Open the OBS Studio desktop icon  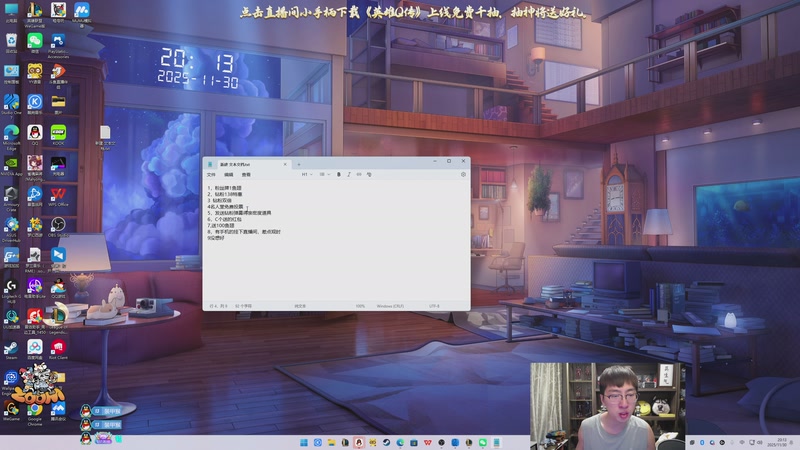[x=58, y=227]
